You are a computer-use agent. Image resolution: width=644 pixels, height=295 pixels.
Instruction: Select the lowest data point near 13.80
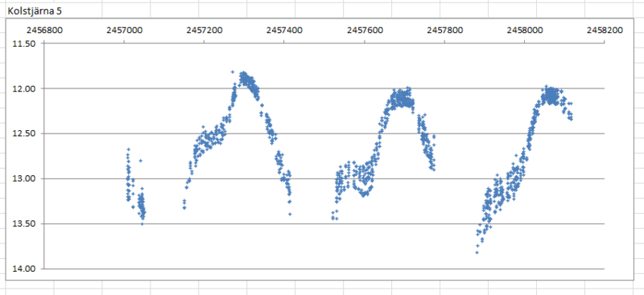(x=477, y=252)
